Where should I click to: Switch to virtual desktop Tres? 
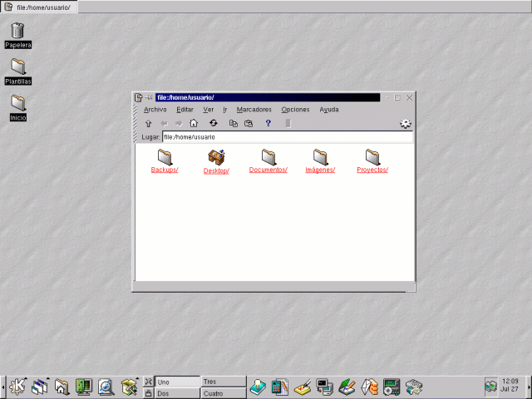coord(223,382)
